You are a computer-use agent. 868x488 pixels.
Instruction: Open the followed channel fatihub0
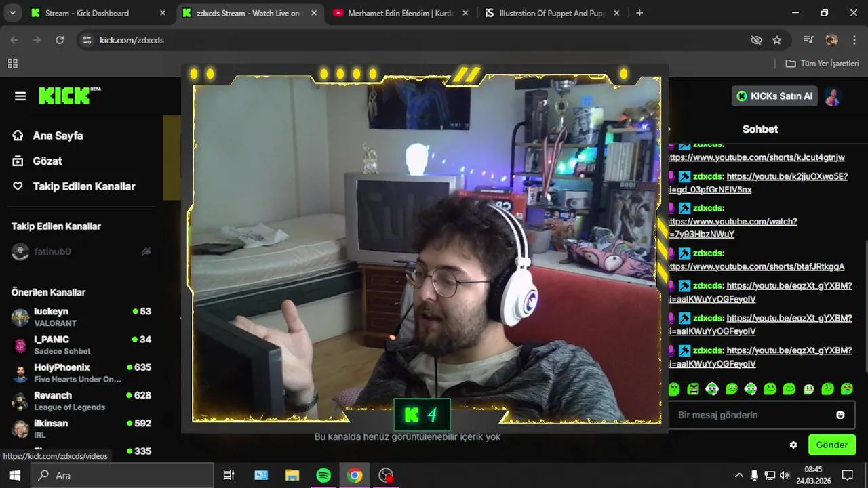52,251
